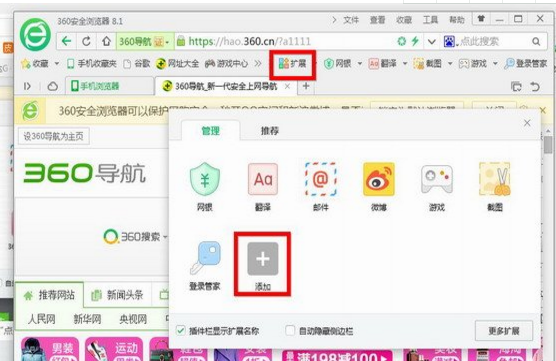Expand the 网银 dropdown arrow
Image resolution: width=556 pixels, height=361 pixels.
pos(360,64)
